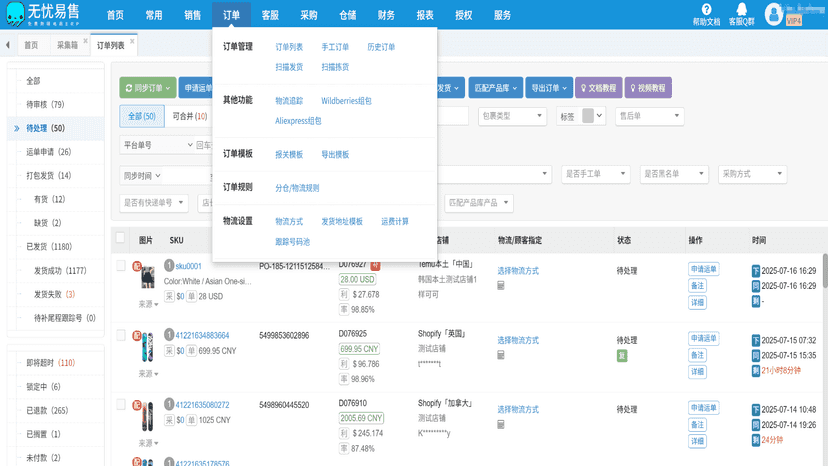Close the 订单列表 tab

coord(132,41)
